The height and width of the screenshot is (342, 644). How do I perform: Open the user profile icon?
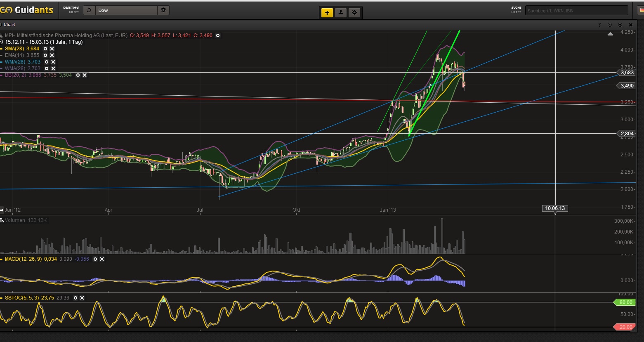click(341, 12)
